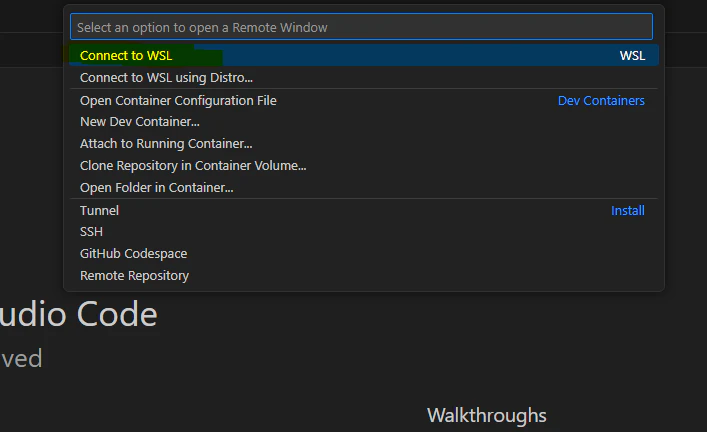The image size is (707, 432).
Task: Select GitHub Codespace option
Action: click(364, 253)
